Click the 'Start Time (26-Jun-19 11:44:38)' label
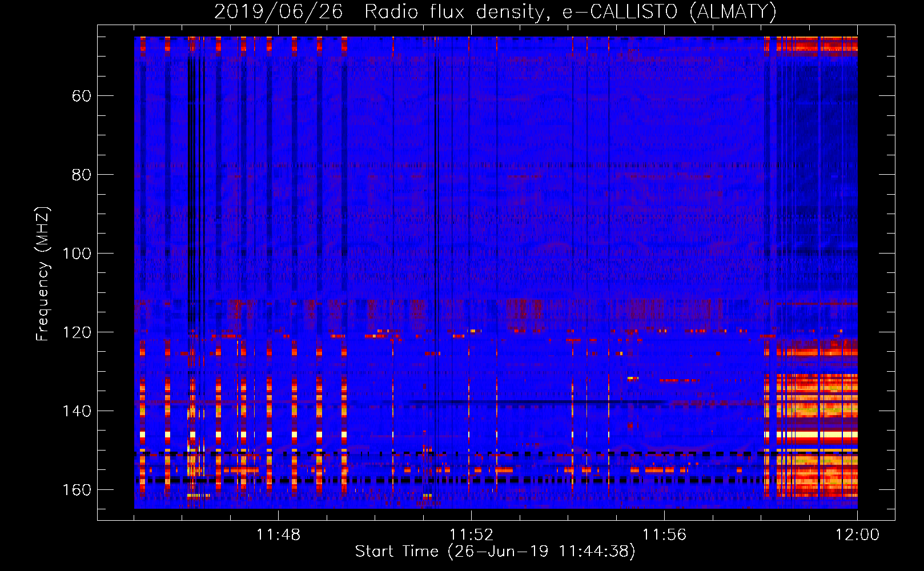Image resolution: width=924 pixels, height=571 pixels. click(495, 552)
